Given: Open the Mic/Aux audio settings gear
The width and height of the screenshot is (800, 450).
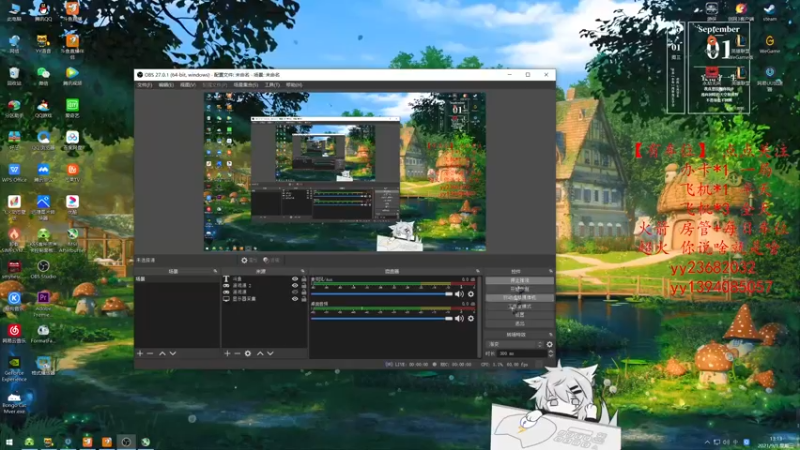Looking at the screenshot, I should 471,294.
